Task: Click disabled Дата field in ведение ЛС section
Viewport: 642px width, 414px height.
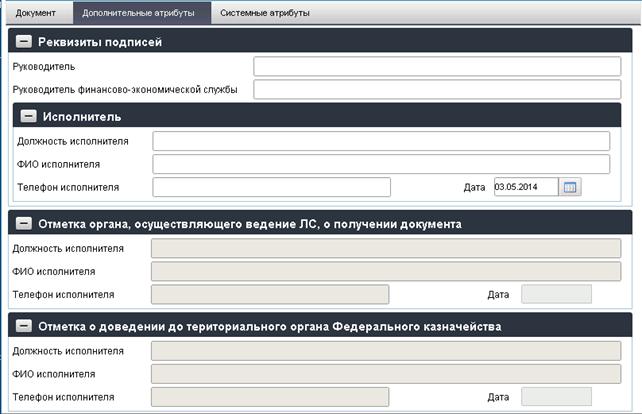Action: click(x=556, y=294)
